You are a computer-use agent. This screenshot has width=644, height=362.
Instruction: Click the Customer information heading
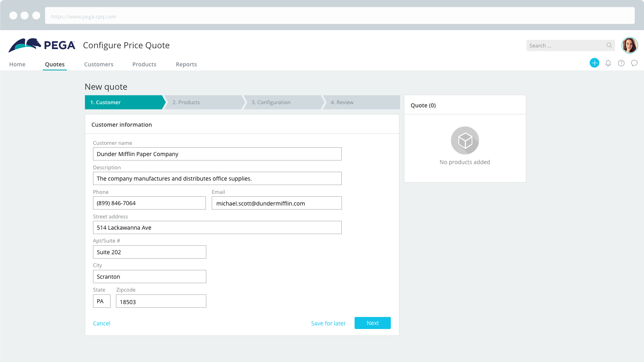pyautogui.click(x=122, y=125)
